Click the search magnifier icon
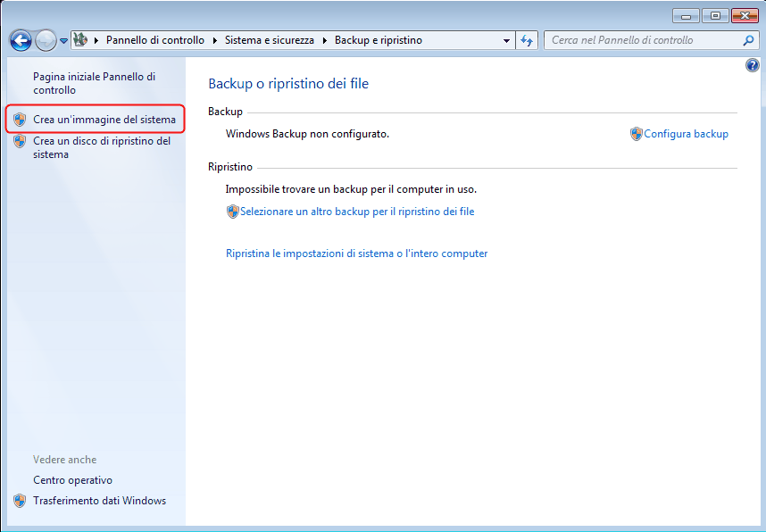The width and height of the screenshot is (766, 532). pyautogui.click(x=748, y=40)
